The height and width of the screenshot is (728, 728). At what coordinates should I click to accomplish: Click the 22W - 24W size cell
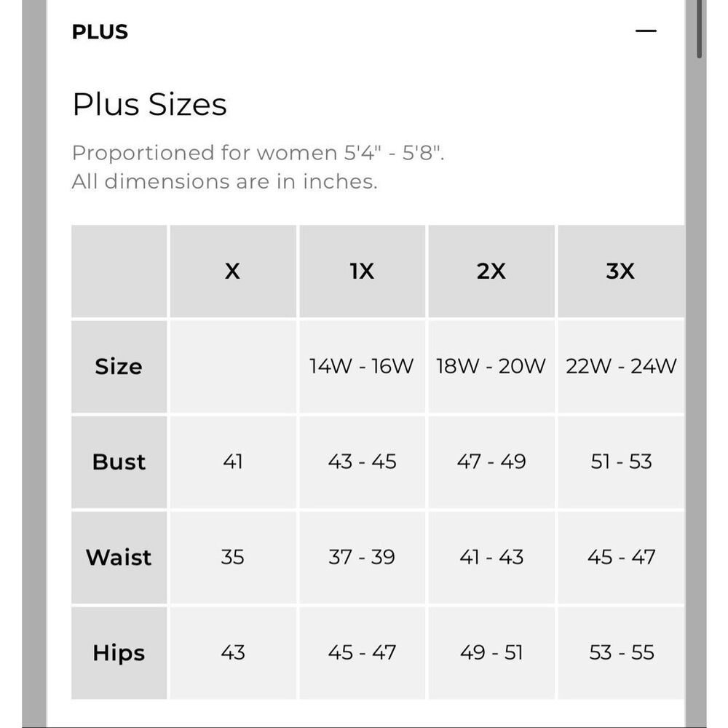coord(621,366)
